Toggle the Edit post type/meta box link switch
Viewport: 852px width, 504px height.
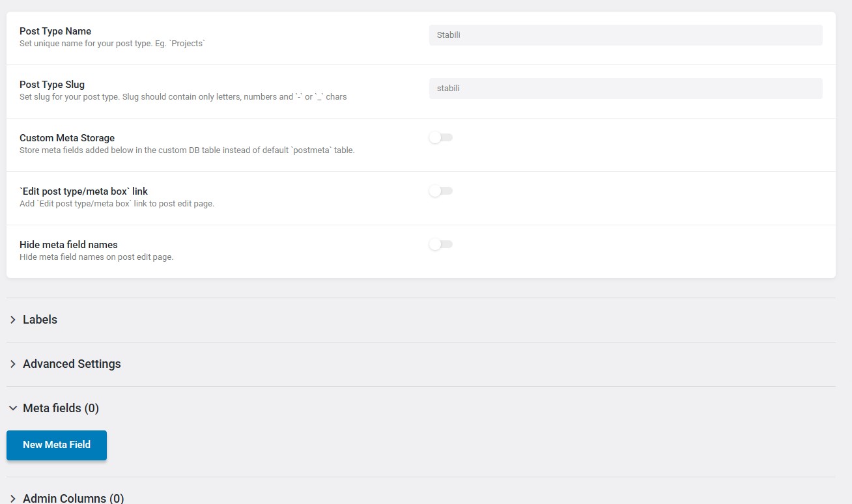440,191
